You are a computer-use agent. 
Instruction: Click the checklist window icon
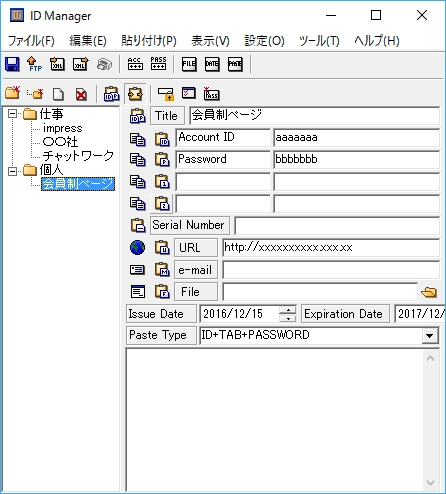pos(189,93)
